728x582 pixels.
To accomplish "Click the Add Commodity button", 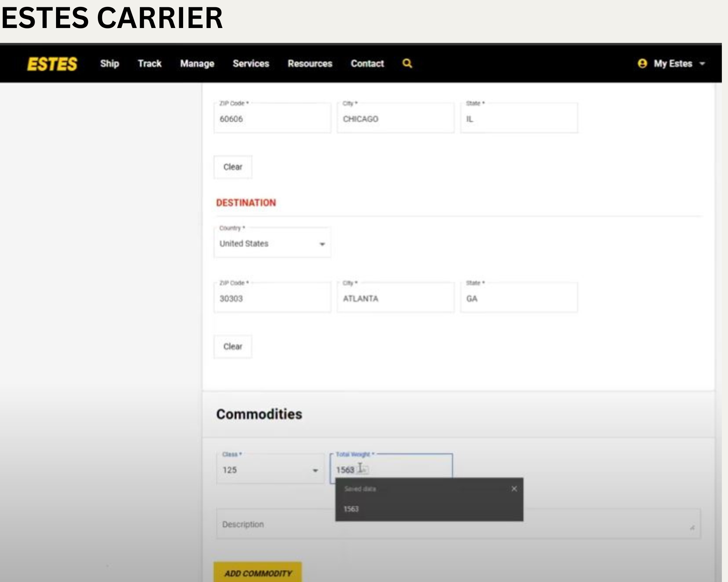I will (x=258, y=573).
